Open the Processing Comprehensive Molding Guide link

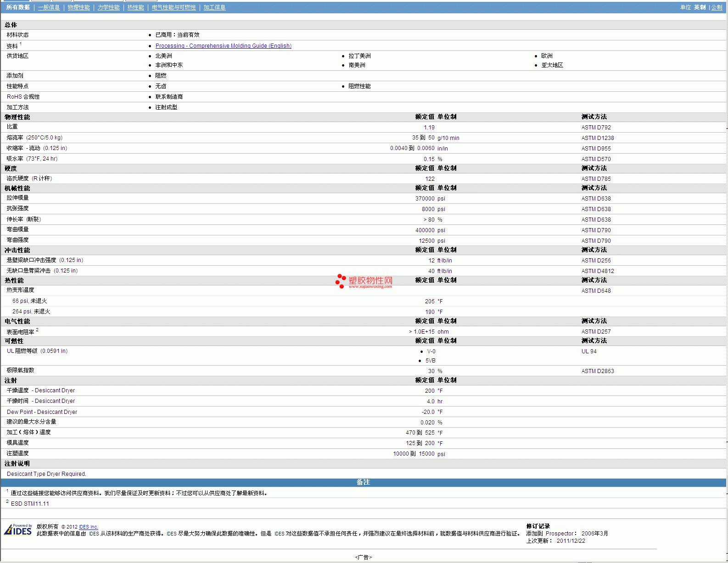(x=223, y=46)
